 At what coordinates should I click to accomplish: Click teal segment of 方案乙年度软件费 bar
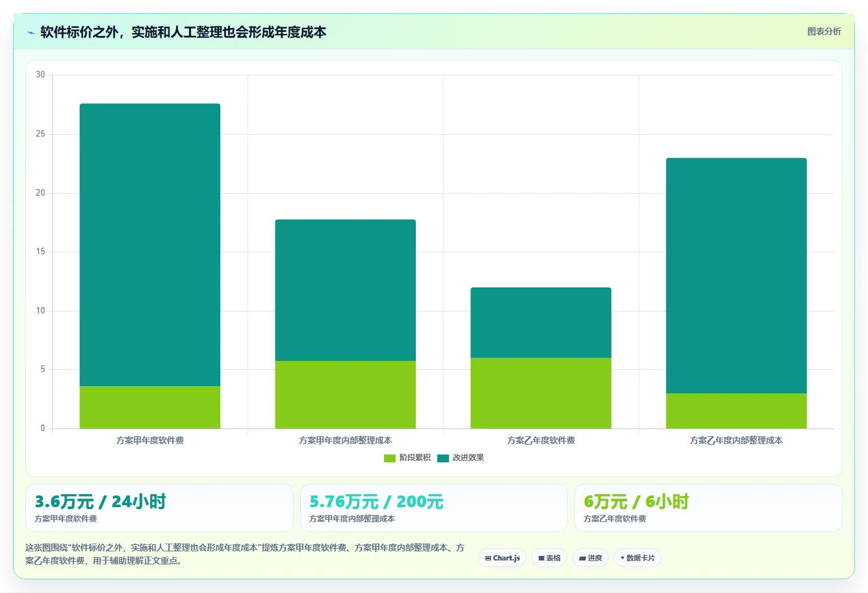pos(541,323)
